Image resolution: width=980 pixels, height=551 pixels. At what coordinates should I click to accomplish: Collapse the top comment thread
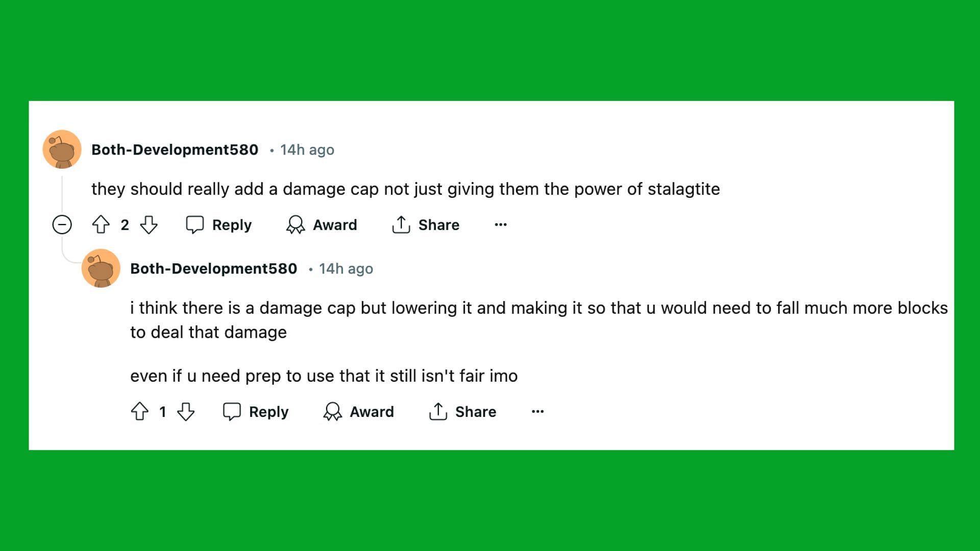(x=62, y=224)
